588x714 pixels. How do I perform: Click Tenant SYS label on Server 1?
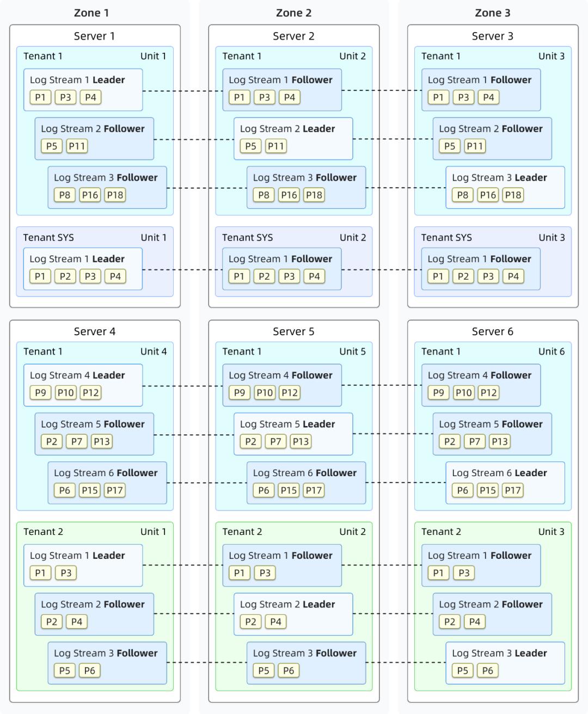(x=48, y=237)
